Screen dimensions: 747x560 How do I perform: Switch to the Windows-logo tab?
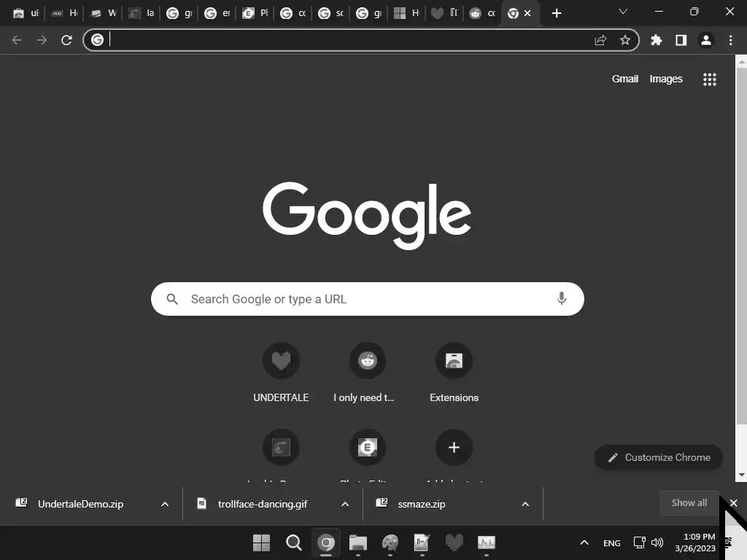(406, 13)
